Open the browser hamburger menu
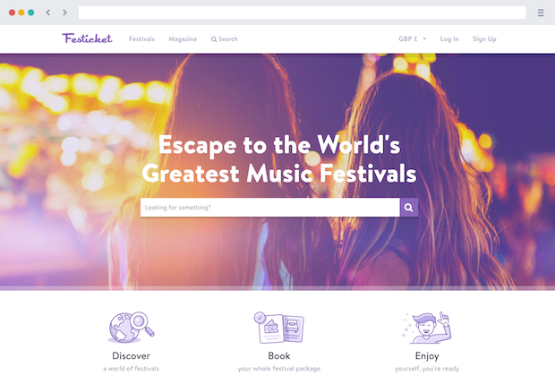The image size is (555, 392). click(x=541, y=13)
